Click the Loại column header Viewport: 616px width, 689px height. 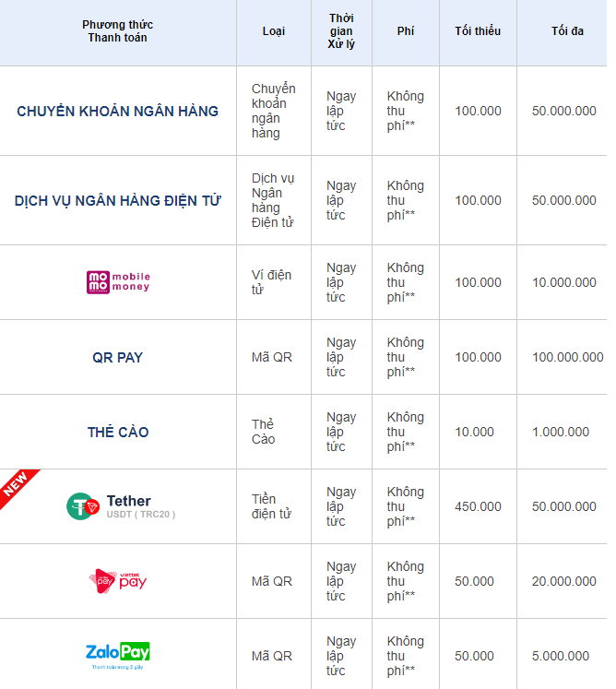tap(273, 31)
